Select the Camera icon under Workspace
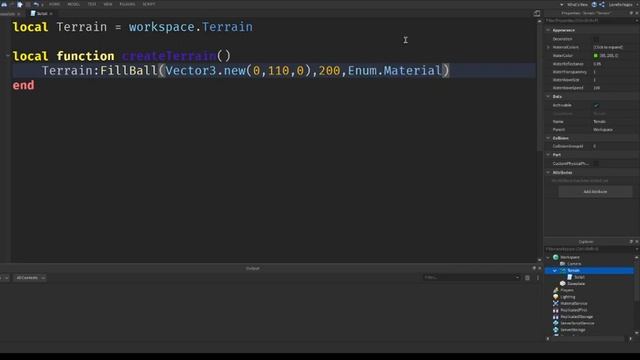This screenshot has height=360, width=640. click(562, 264)
